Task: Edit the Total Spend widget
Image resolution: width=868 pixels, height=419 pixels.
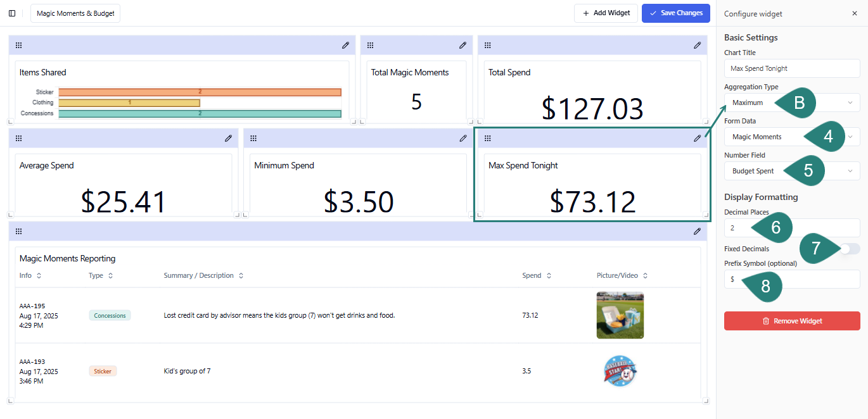Action: click(x=697, y=46)
